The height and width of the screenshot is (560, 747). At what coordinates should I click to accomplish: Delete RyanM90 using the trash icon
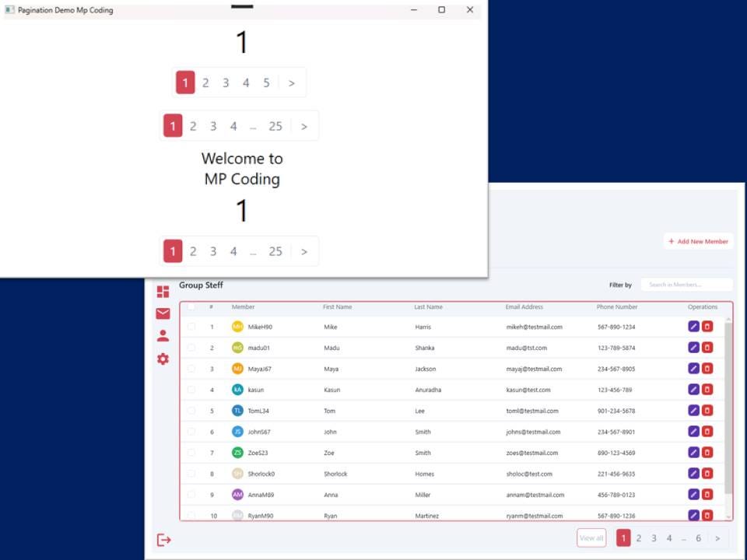tap(707, 515)
